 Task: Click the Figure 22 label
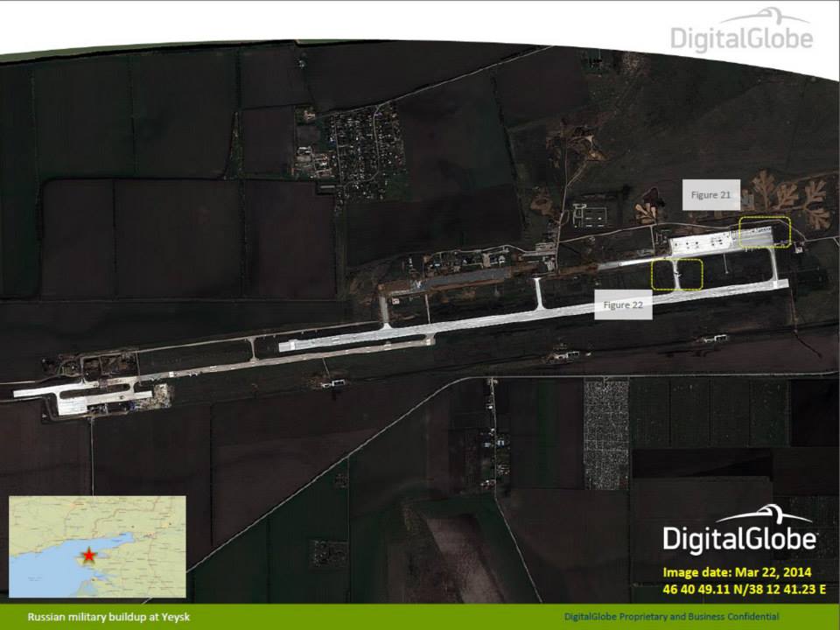[623, 304]
